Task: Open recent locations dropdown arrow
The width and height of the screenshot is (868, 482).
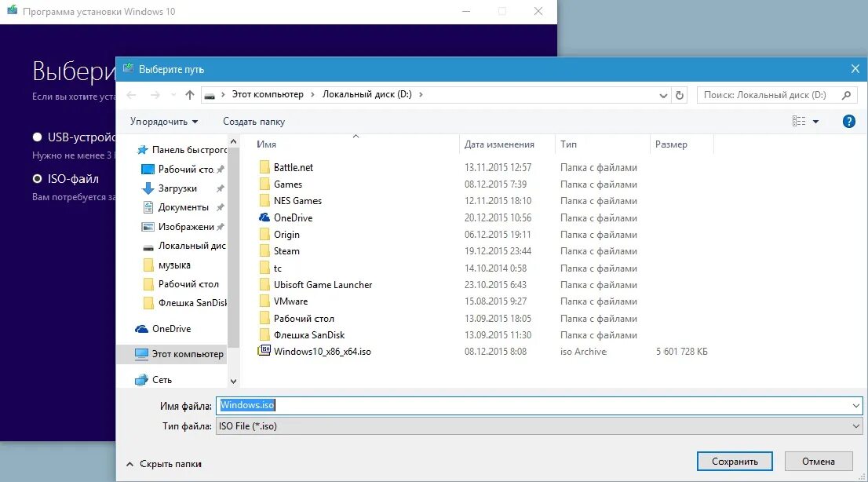Action: 173,95
